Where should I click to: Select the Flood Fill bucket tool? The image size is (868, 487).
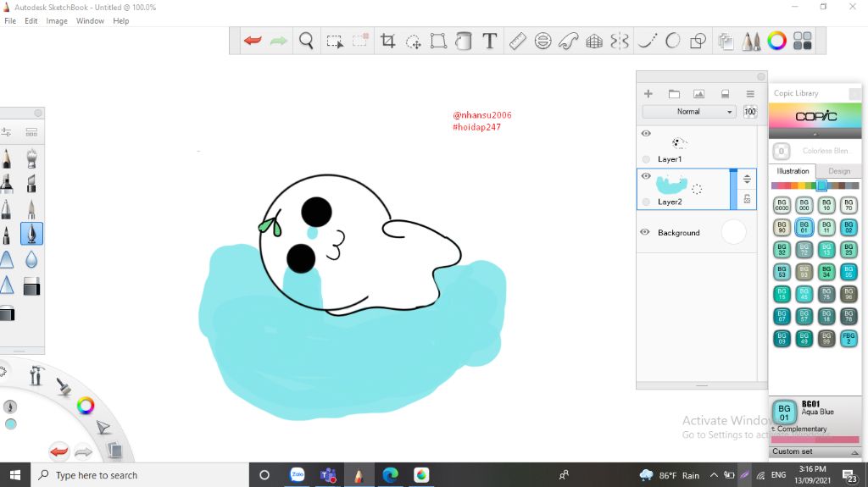click(464, 41)
